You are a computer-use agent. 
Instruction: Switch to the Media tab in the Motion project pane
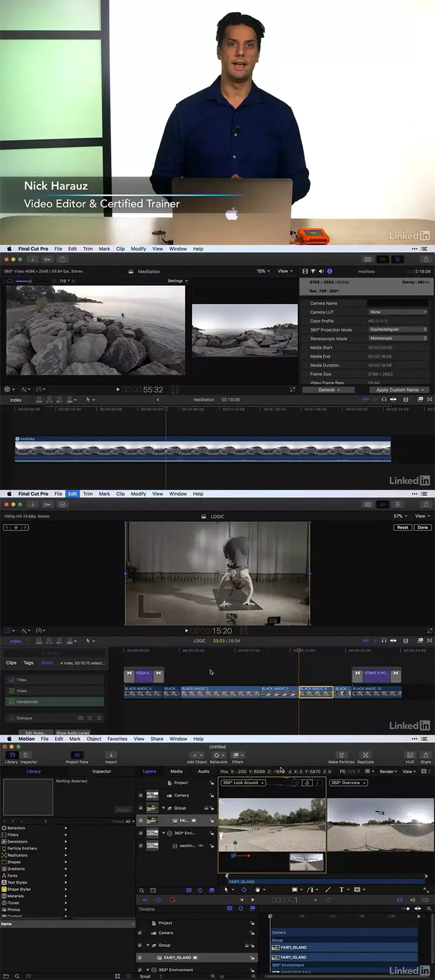pos(176,772)
